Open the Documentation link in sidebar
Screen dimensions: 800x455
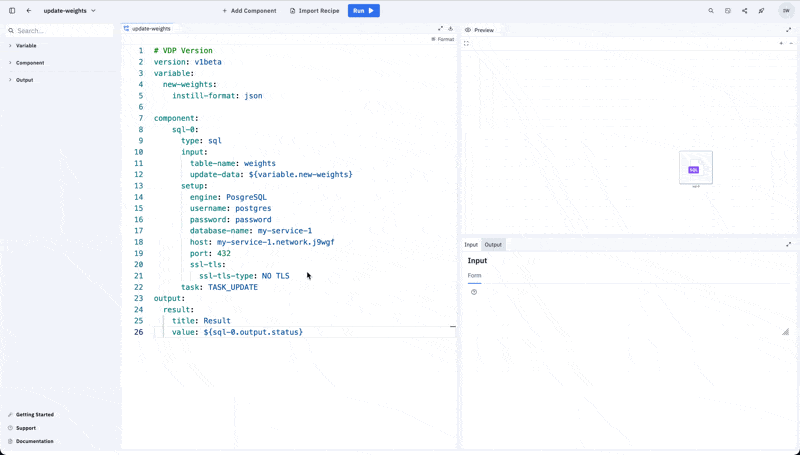pyautogui.click(x=34, y=441)
